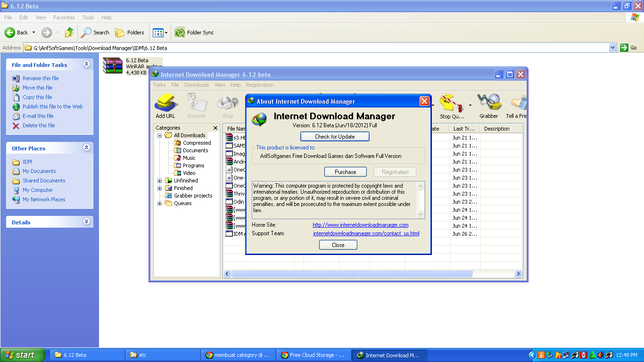Collapse the Other Places panel
644x362 pixels.
pyautogui.click(x=86, y=148)
